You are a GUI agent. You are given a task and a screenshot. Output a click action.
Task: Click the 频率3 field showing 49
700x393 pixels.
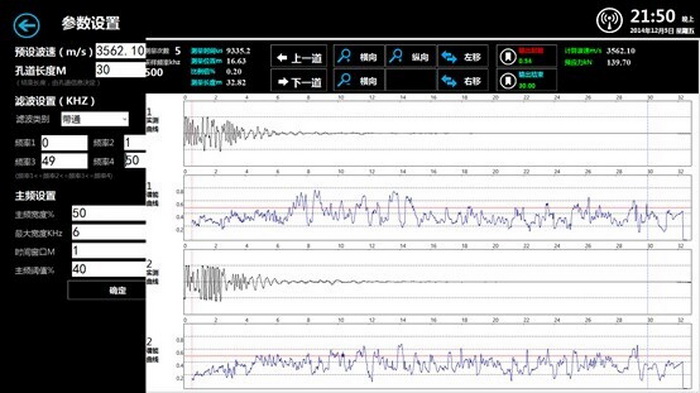point(64,161)
